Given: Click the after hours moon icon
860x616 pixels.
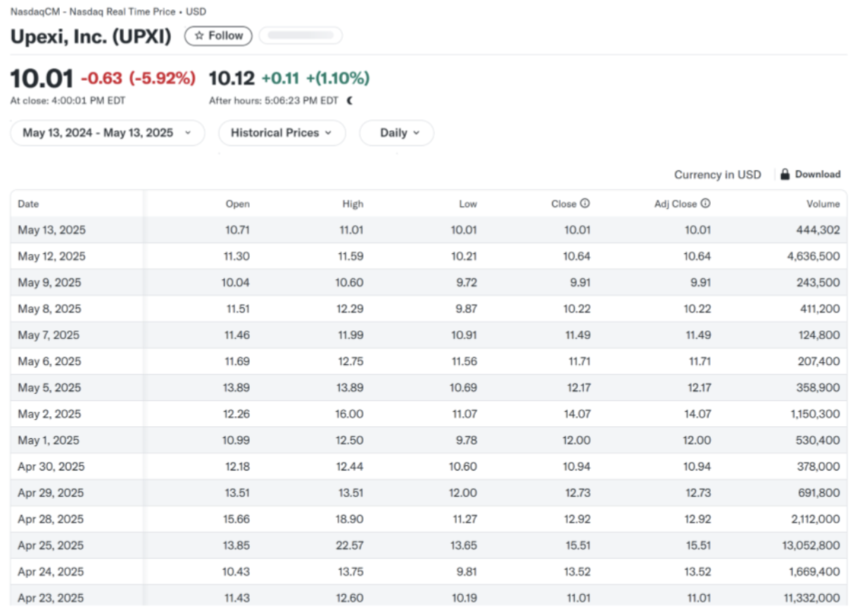Looking at the screenshot, I should click(350, 101).
